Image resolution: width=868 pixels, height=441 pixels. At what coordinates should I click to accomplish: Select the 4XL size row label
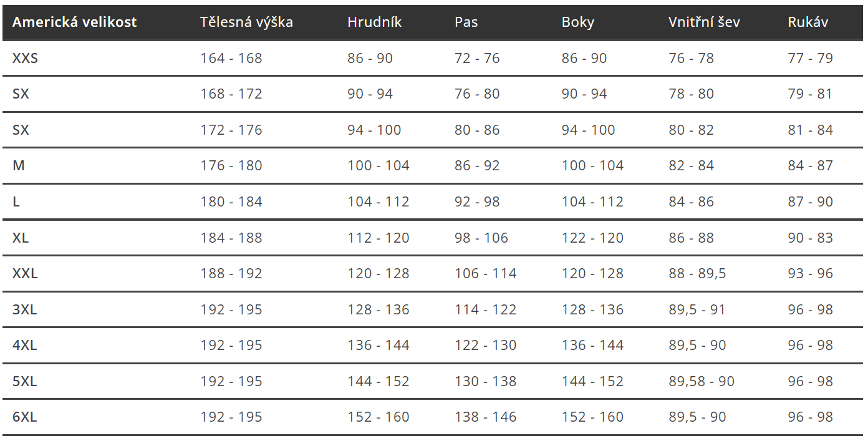click(24, 346)
